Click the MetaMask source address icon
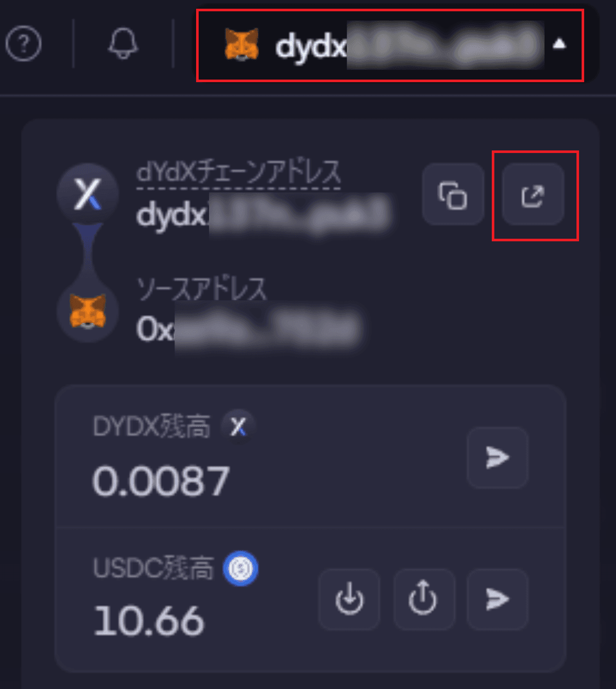The width and height of the screenshot is (616, 689). tap(88, 312)
